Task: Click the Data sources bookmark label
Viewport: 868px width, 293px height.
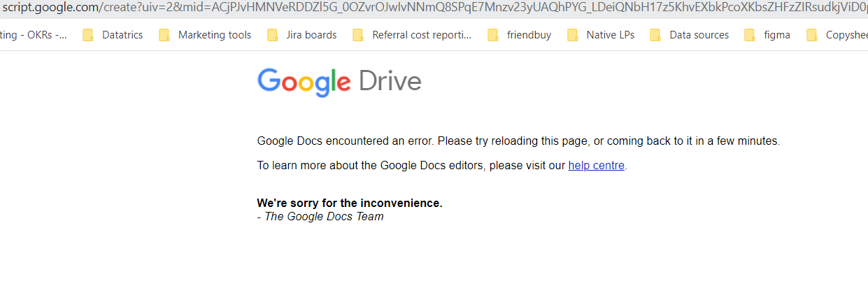Action: (699, 35)
